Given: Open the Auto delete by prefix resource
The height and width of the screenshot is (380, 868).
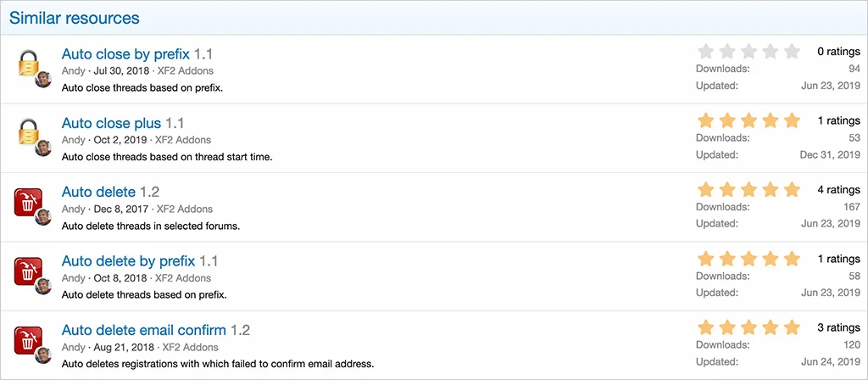Looking at the screenshot, I should 128,261.
